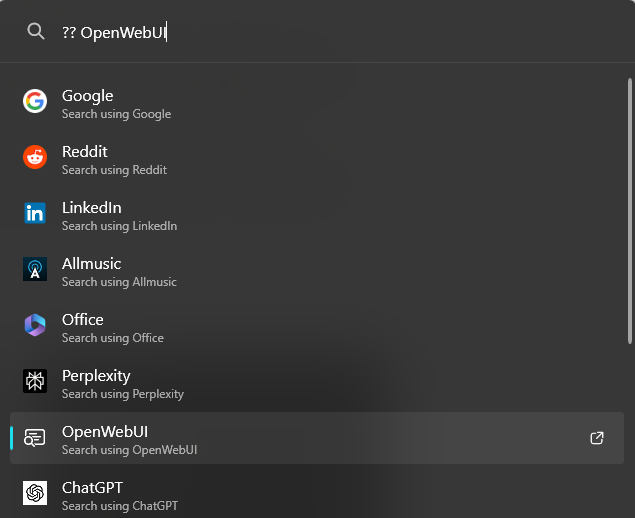Select the Reddit search entry
The image size is (635, 518).
pyautogui.click(x=317, y=160)
